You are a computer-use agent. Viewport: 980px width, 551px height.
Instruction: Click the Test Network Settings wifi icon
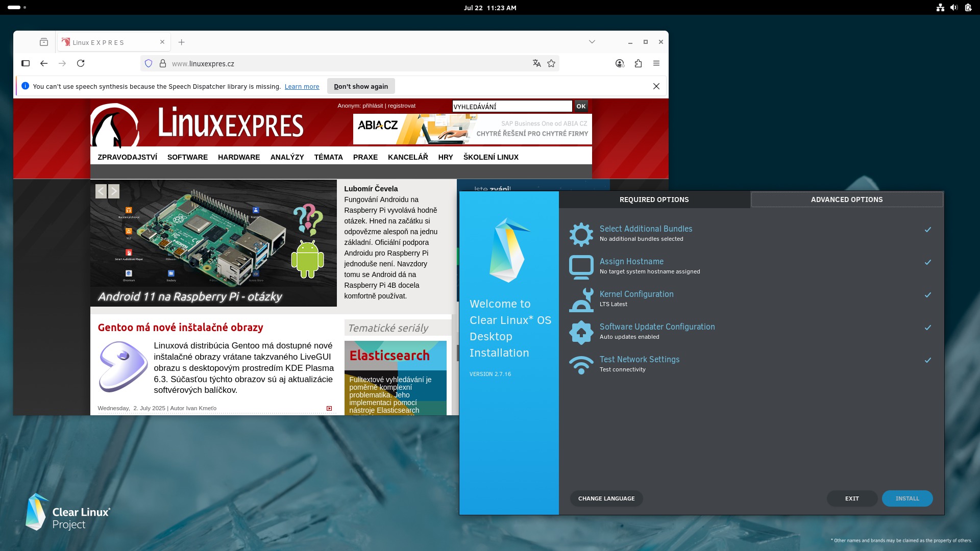pos(581,365)
